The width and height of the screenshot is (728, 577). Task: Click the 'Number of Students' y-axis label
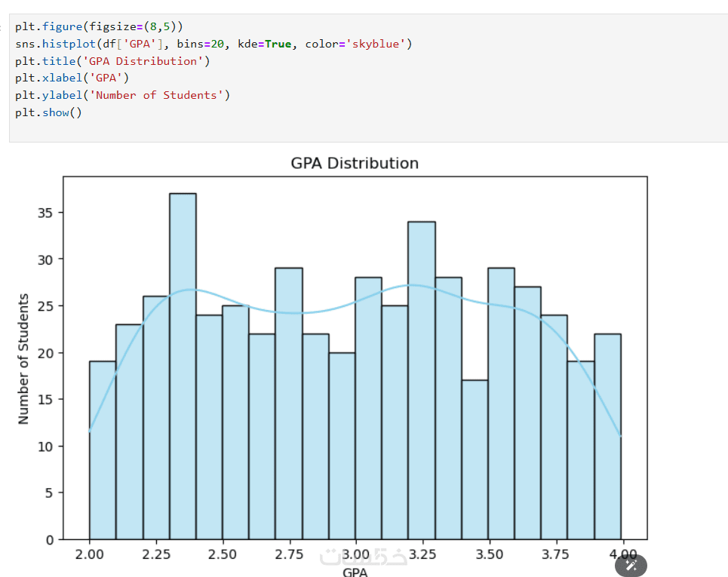pos(23,358)
